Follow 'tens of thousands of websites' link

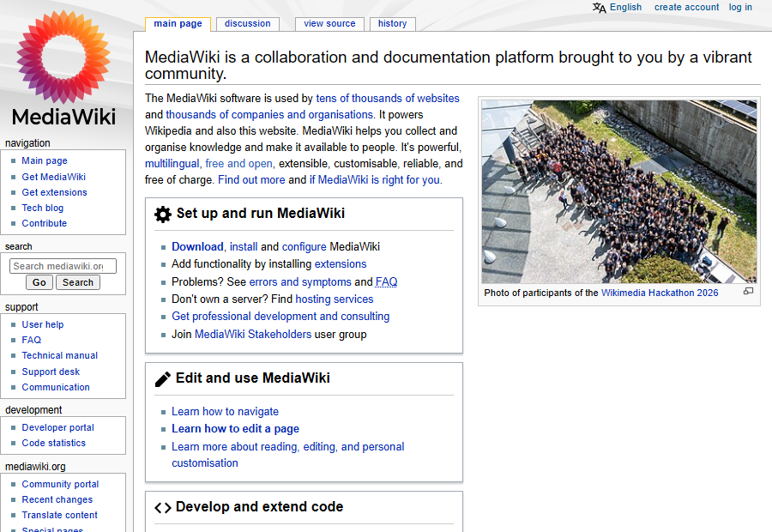tap(388, 99)
